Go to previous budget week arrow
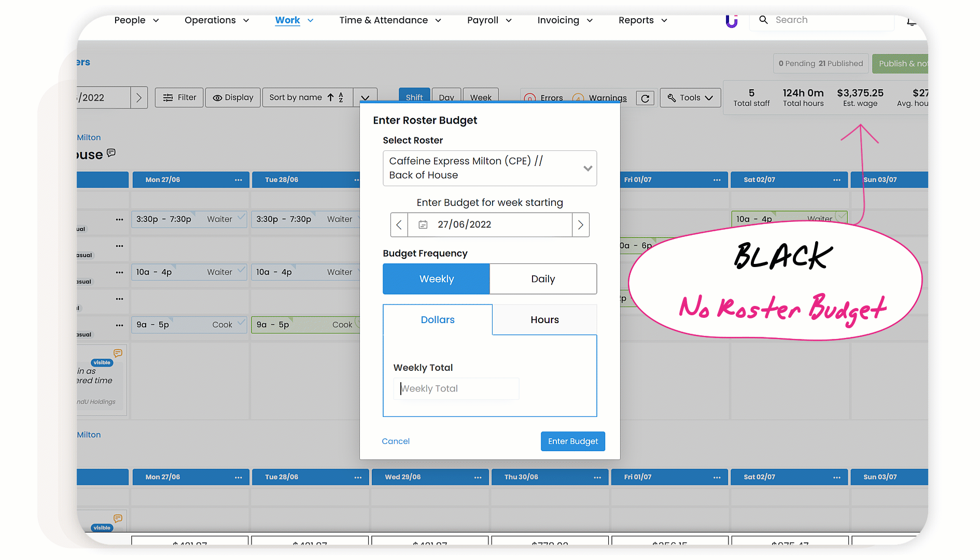Image resolution: width=980 pixels, height=560 pixels. click(x=399, y=225)
